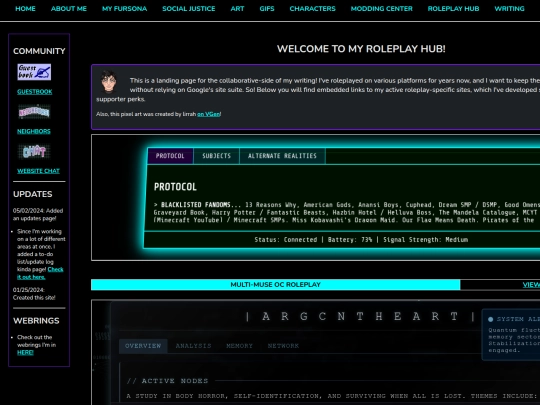
Task: Go to the HOME page
Action: click(25, 9)
